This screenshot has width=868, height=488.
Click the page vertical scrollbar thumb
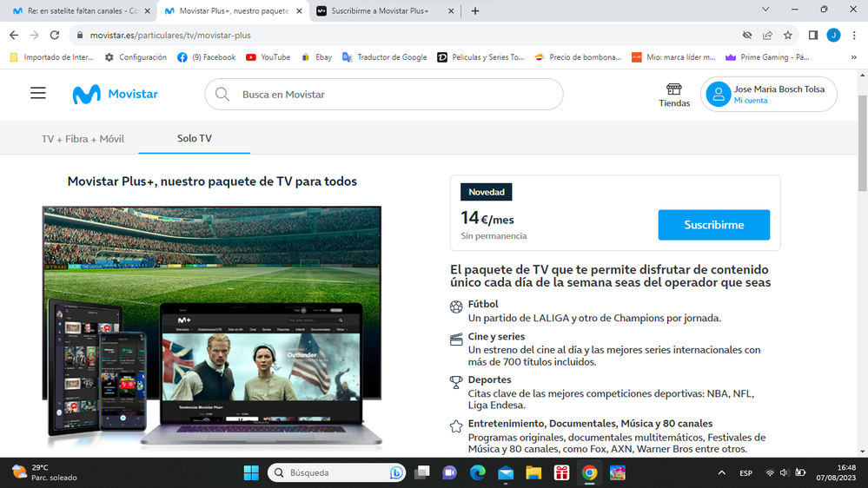pos(863,144)
